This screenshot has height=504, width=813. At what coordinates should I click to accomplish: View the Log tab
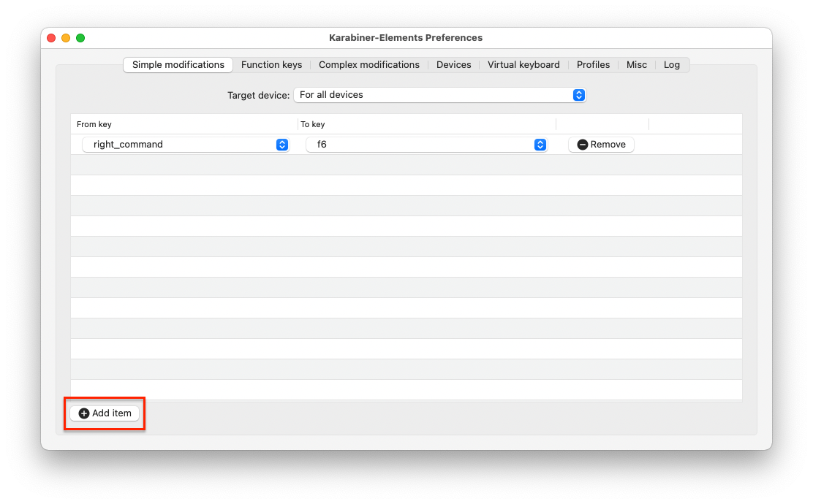pyautogui.click(x=671, y=65)
